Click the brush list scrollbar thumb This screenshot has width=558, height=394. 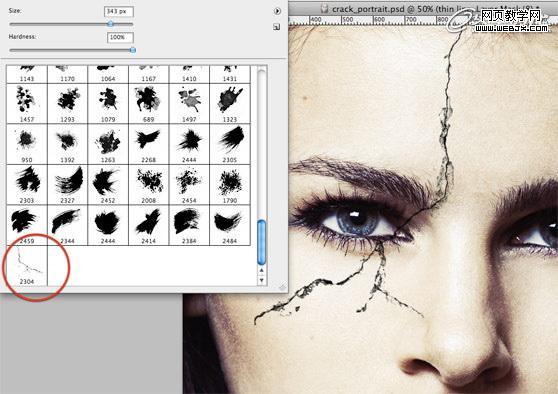(262, 242)
